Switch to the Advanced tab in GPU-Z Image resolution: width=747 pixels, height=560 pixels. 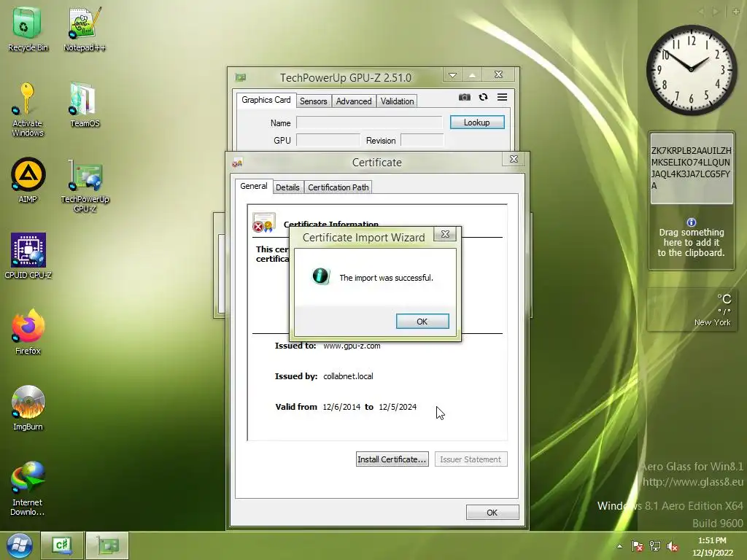pyautogui.click(x=354, y=101)
